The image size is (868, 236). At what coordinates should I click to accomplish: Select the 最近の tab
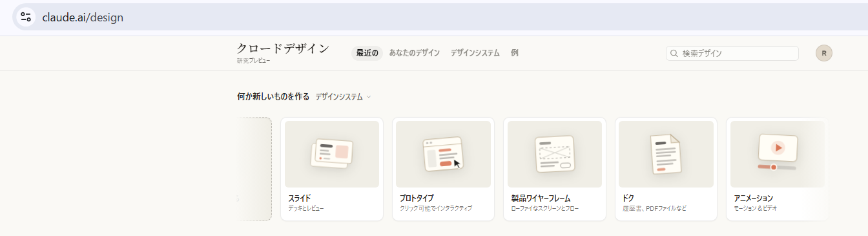[367, 53]
